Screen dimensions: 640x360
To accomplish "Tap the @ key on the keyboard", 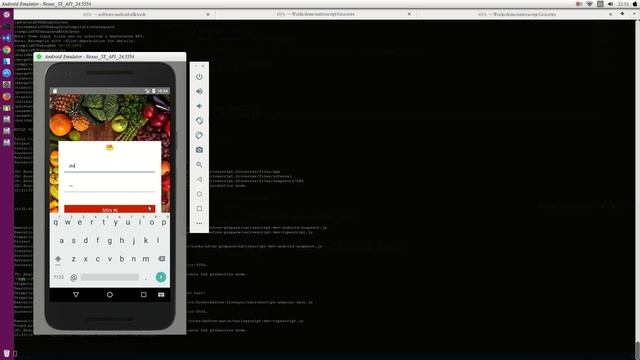I will pyautogui.click(x=73, y=277).
